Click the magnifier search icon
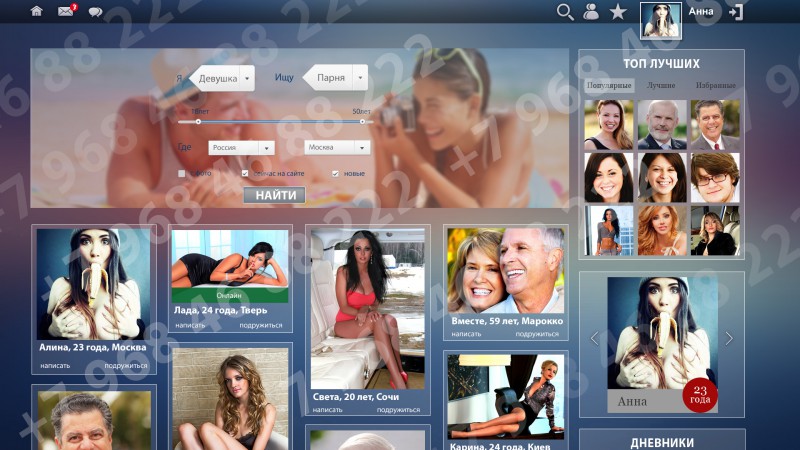The height and width of the screenshot is (450, 800). click(565, 12)
